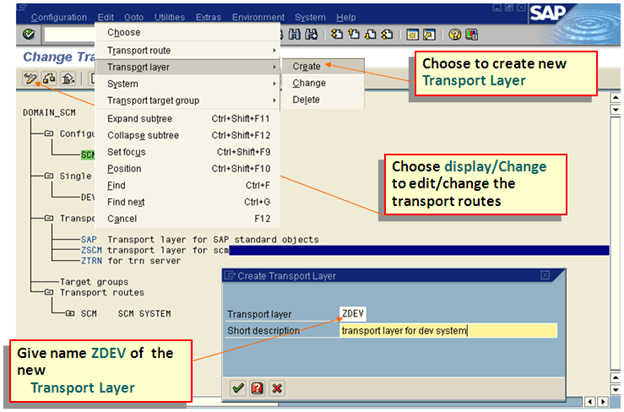
Task: Open the System menu in menu bar
Action: click(310, 18)
